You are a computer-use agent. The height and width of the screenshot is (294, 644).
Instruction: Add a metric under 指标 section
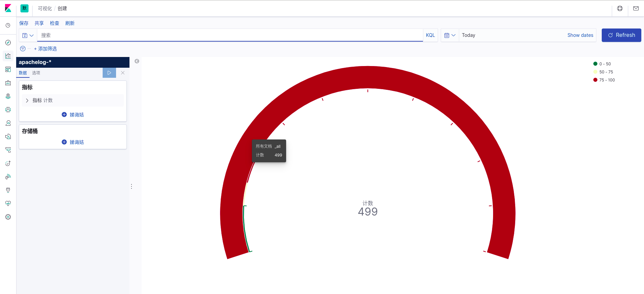tap(73, 115)
